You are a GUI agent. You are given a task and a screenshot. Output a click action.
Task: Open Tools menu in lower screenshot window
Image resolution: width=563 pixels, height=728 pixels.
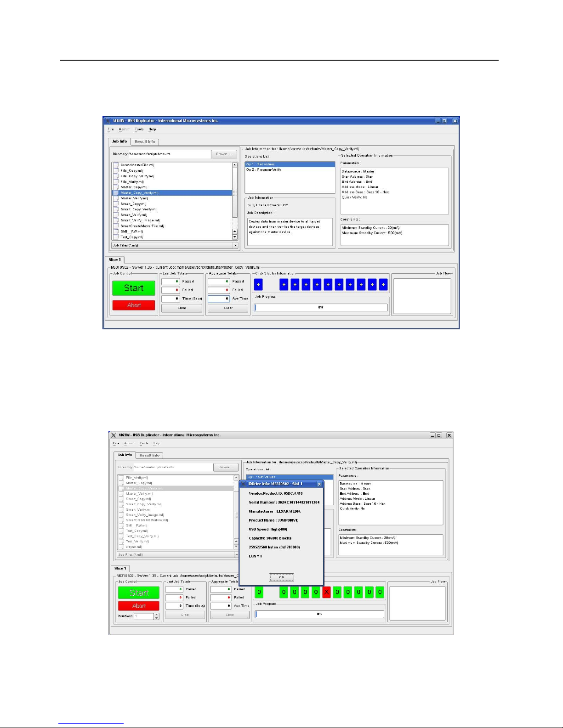(144, 443)
